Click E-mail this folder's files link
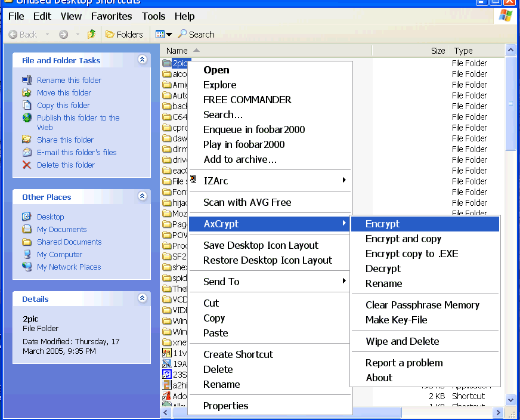Image resolution: width=520 pixels, height=420 pixels. coord(76,152)
